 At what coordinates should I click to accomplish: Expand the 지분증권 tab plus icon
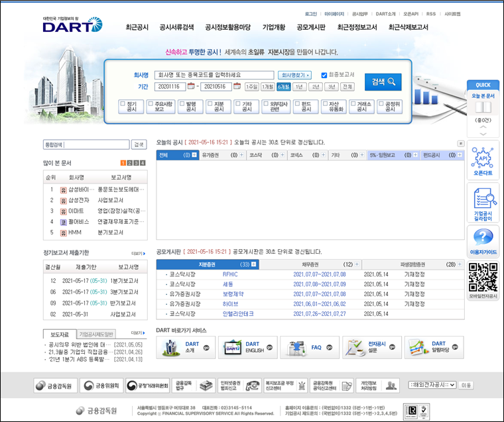pyautogui.click(x=253, y=264)
